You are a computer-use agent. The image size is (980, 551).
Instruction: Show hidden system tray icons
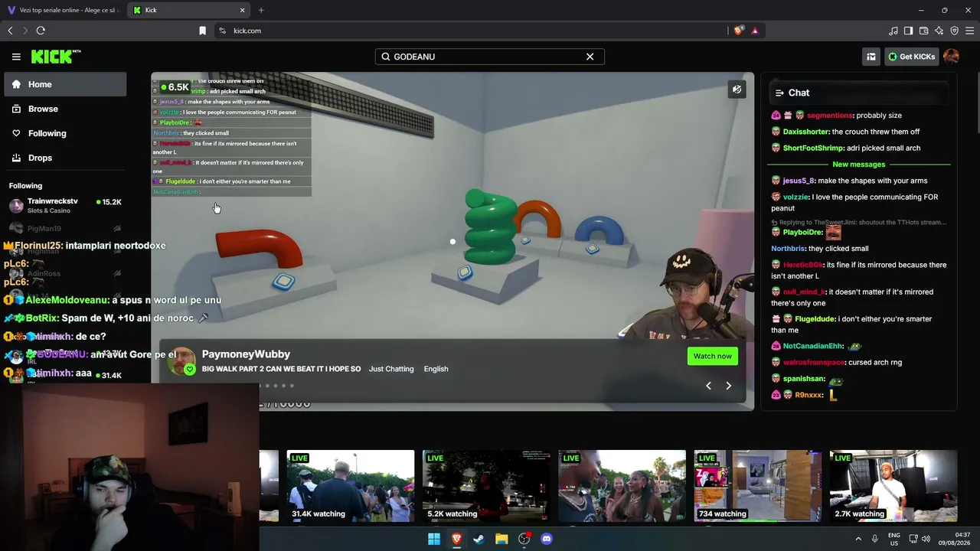point(857,539)
